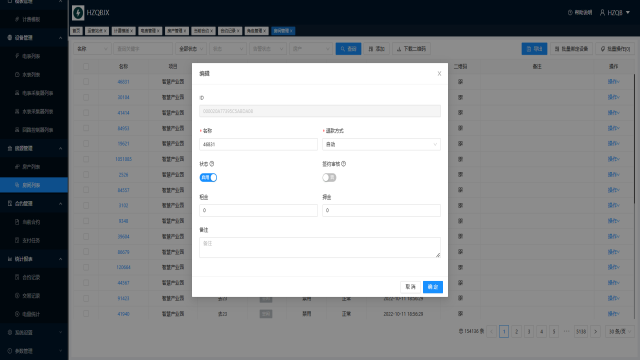Click the 电量统计 sidebar icon
Image resolution: width=640 pixels, height=360 pixels.
pos(17,314)
